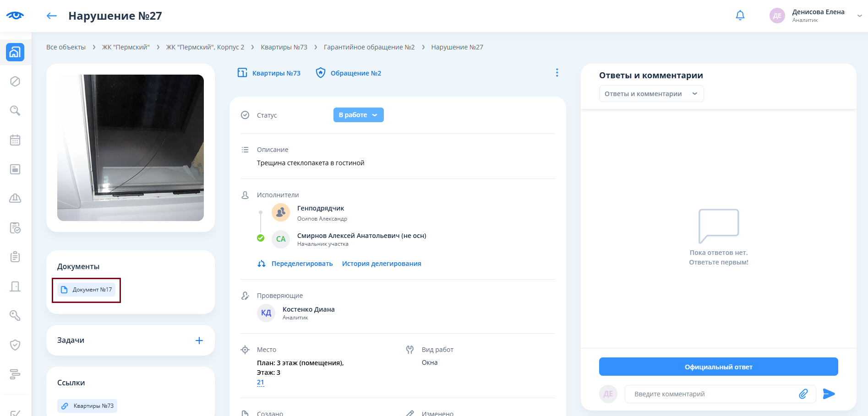The width and height of the screenshot is (868, 416).
Task: Click Окна work type value
Action: (x=430, y=362)
